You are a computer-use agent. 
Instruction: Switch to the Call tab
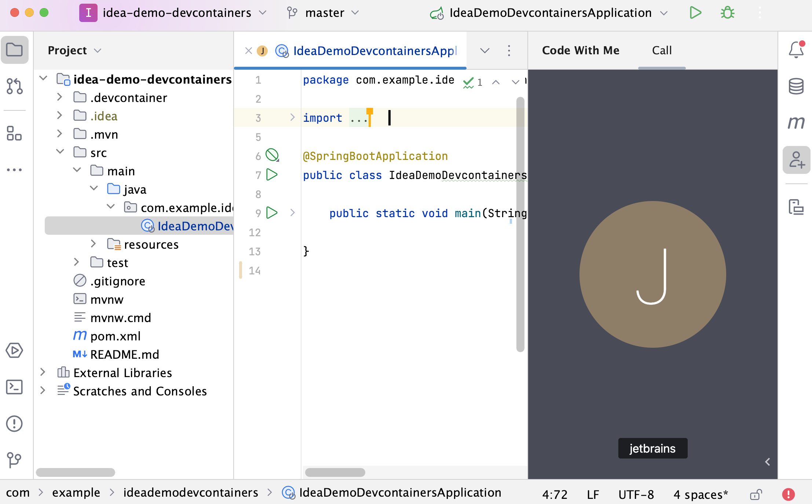(662, 50)
